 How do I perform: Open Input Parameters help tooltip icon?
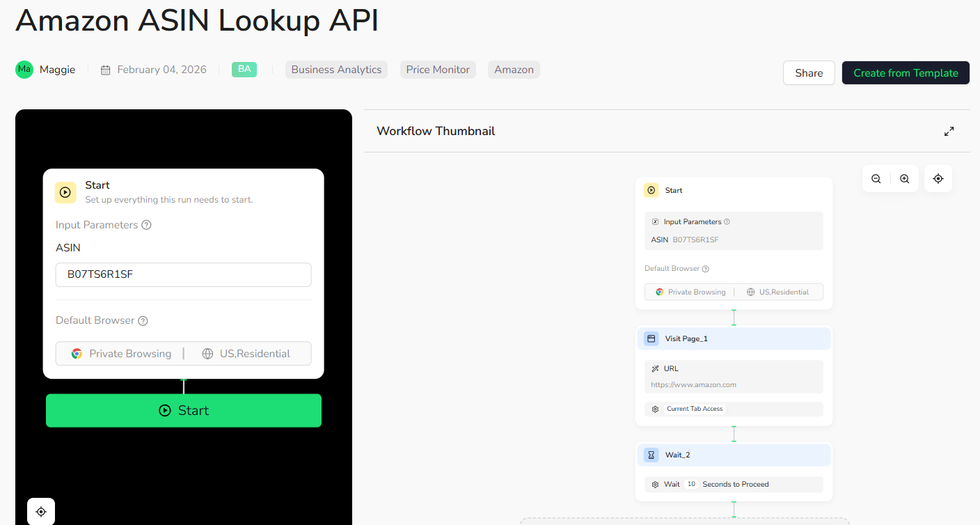point(146,225)
